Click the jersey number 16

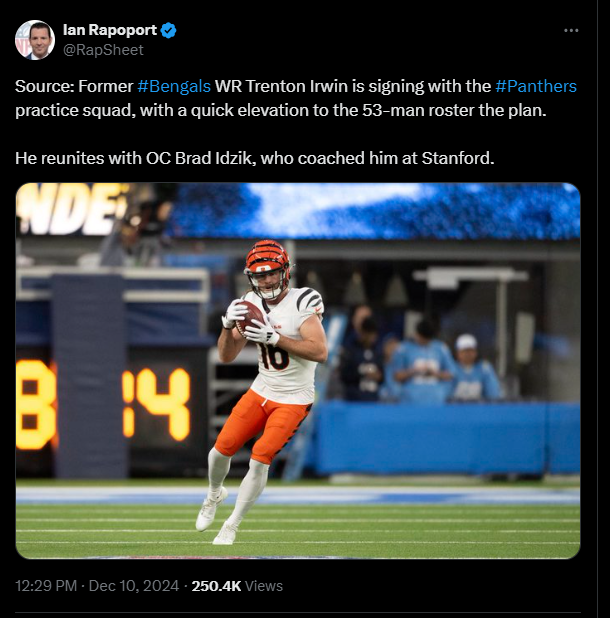tap(273, 357)
